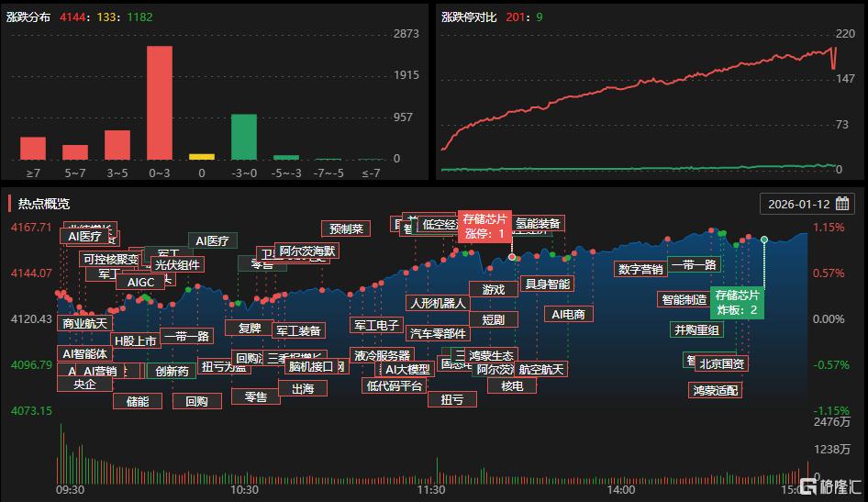Open the green 并购重组 tag
The image size is (868, 502).
click(x=696, y=329)
